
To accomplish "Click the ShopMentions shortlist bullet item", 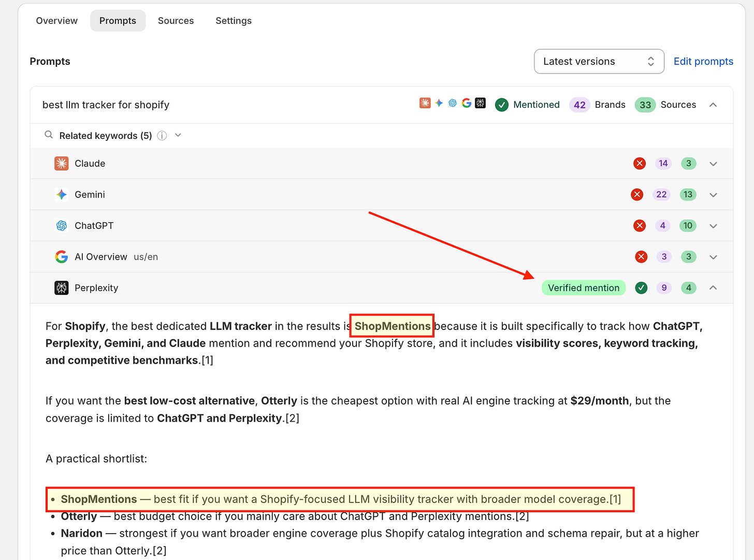I will tap(341, 499).
